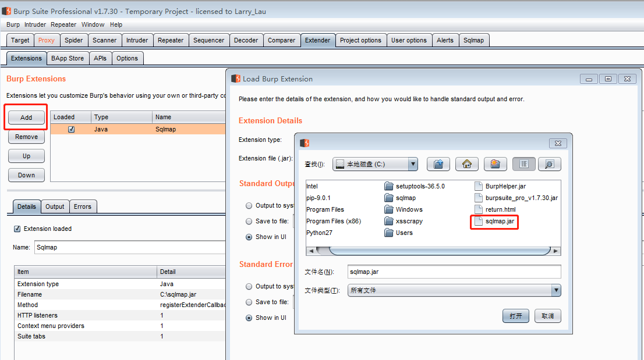Select Standard Error 'Output to system console' radio
The image size is (644, 360).
tap(249, 287)
